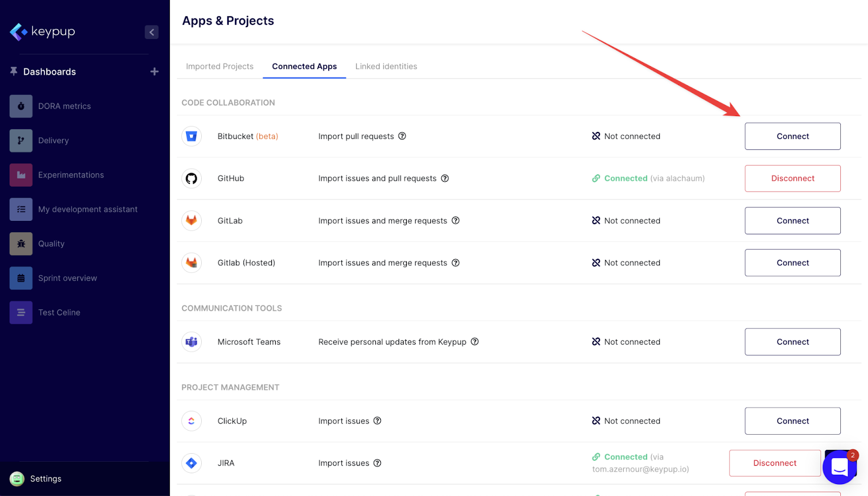The width and height of the screenshot is (868, 496).
Task: Open the Test Celine dashboard
Action: [59, 313]
